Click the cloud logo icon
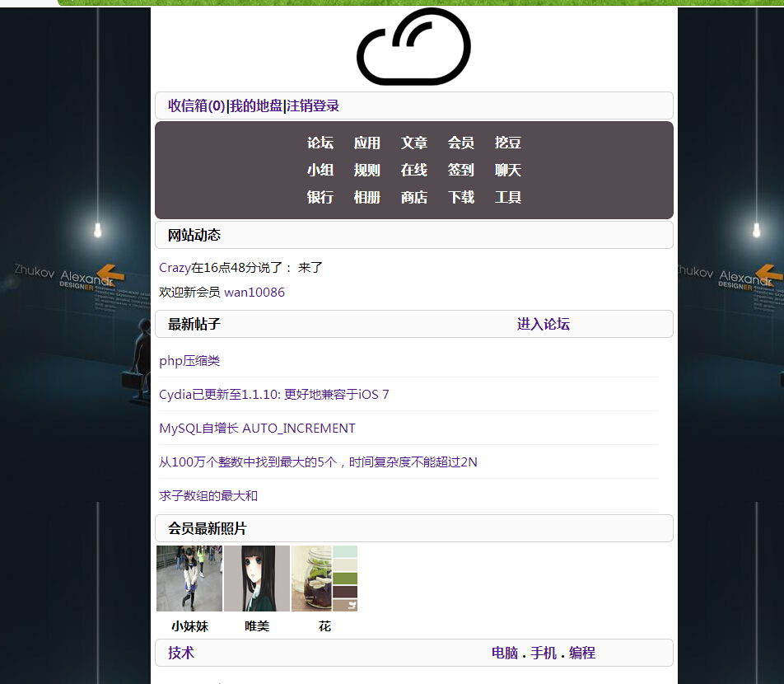 (413, 47)
